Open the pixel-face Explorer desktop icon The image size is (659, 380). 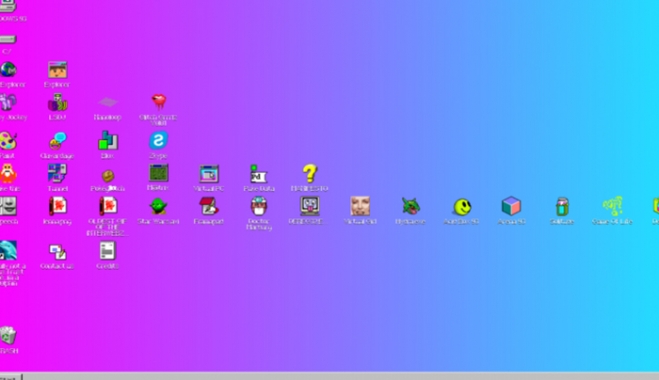(58, 70)
